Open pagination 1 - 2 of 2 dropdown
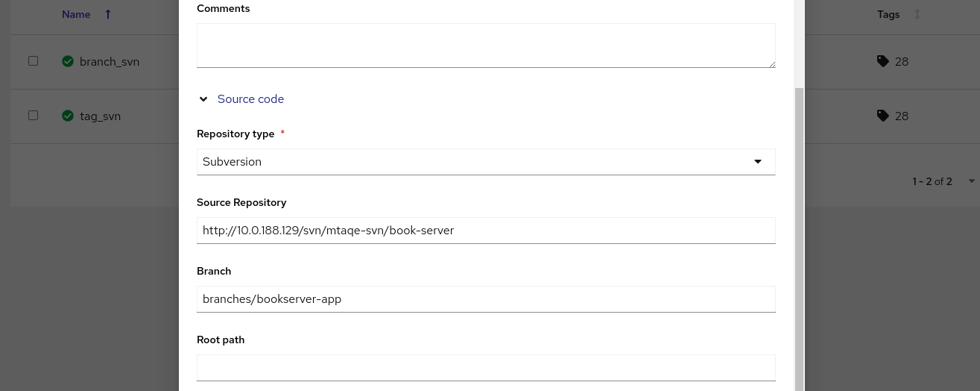The image size is (980, 391). point(971,181)
